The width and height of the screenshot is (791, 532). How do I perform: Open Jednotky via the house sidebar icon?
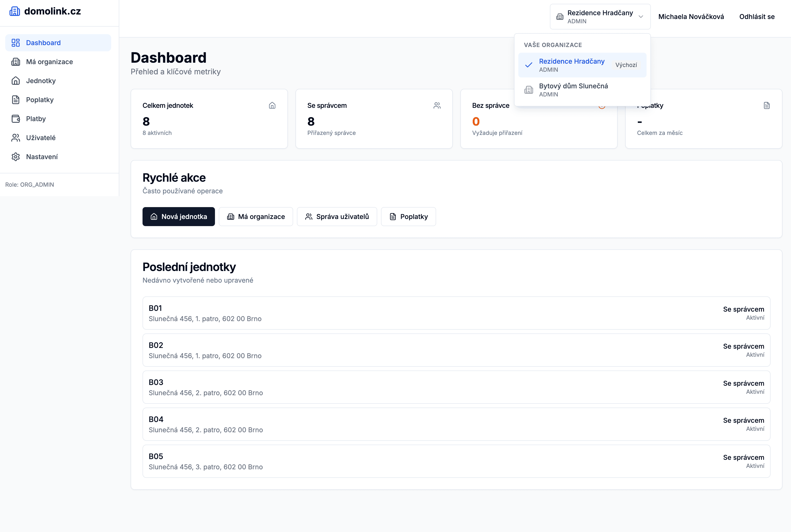16,81
